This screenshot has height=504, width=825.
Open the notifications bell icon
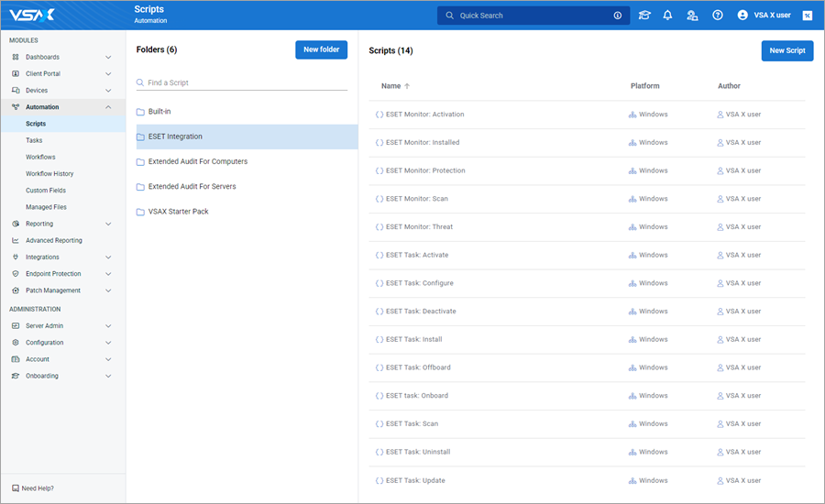point(667,16)
